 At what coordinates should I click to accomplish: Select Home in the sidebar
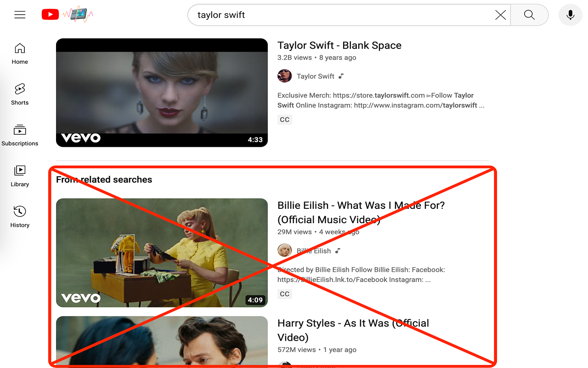(19, 53)
